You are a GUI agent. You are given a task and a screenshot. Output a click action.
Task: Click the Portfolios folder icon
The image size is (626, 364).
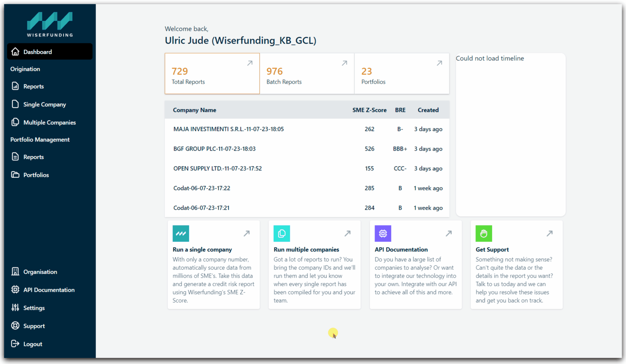click(15, 175)
